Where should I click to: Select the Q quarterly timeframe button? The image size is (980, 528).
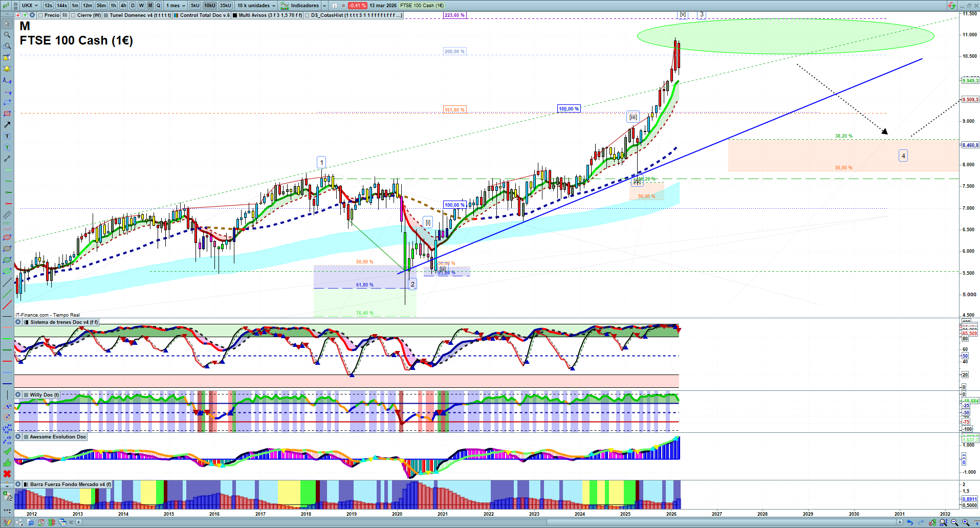tap(158, 6)
